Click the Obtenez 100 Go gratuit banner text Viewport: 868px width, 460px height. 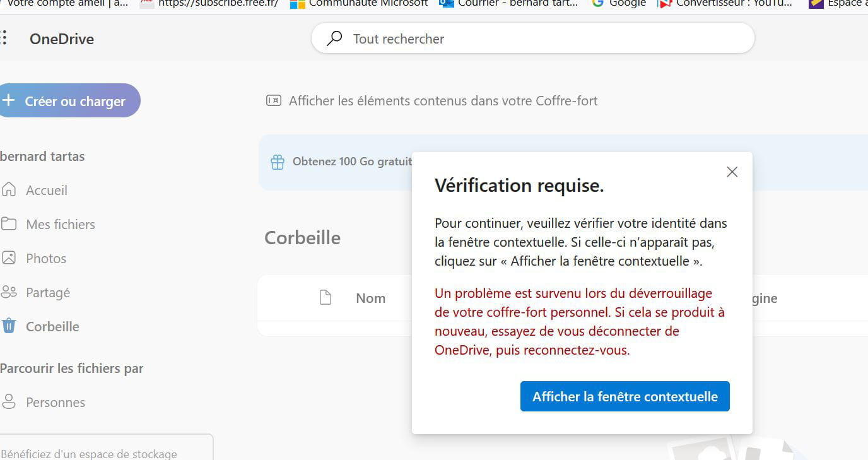352,162
